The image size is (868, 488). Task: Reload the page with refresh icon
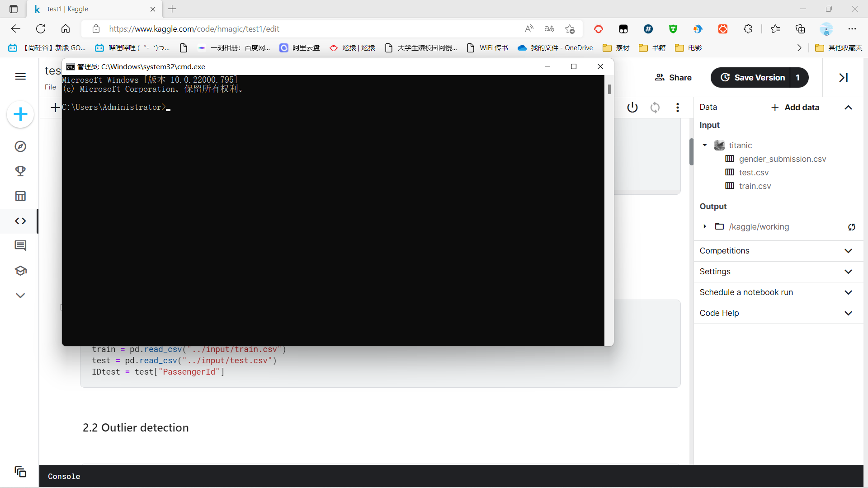tap(41, 29)
